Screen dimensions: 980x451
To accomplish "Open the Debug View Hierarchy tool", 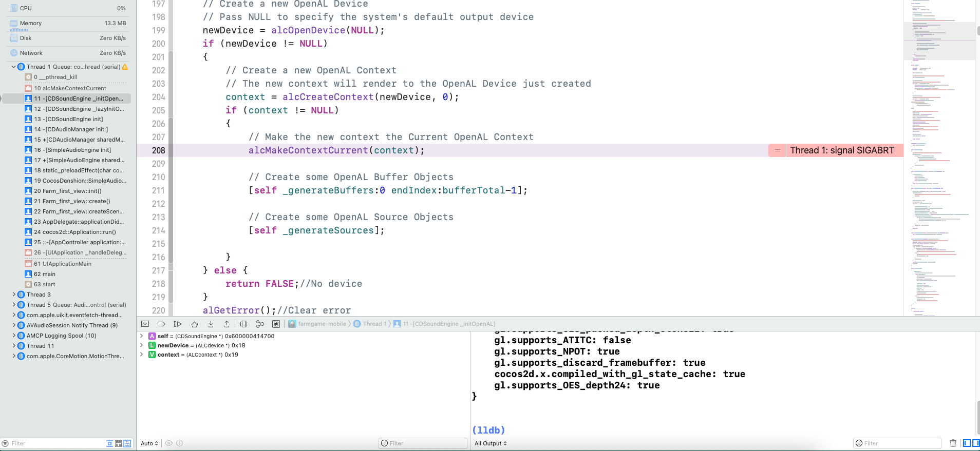I will pos(244,324).
